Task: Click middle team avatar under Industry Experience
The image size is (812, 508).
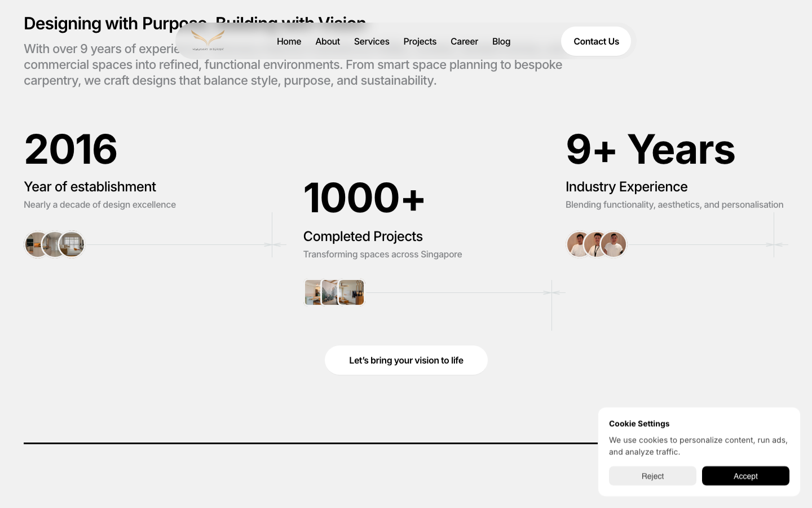Action: 595,244
